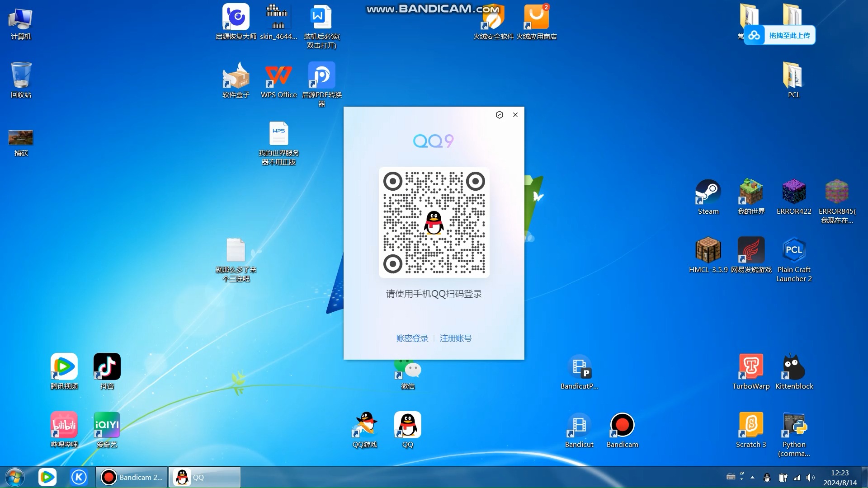The width and height of the screenshot is (868, 488).
Task: Open TurboWarp desktop shortcut
Action: (x=751, y=371)
